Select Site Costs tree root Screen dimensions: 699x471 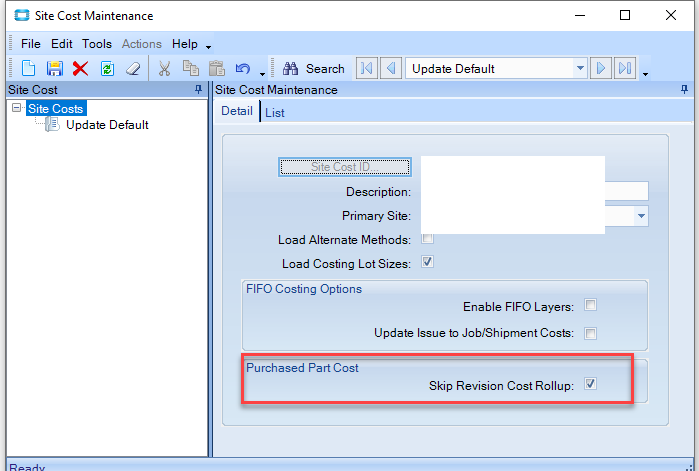[x=56, y=109]
